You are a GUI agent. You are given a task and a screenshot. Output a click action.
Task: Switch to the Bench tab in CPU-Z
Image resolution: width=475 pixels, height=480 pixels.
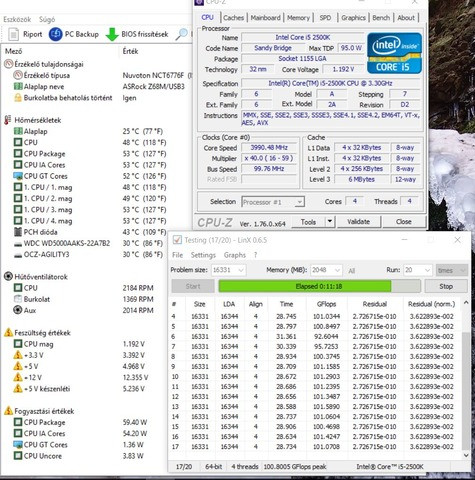[x=381, y=18]
